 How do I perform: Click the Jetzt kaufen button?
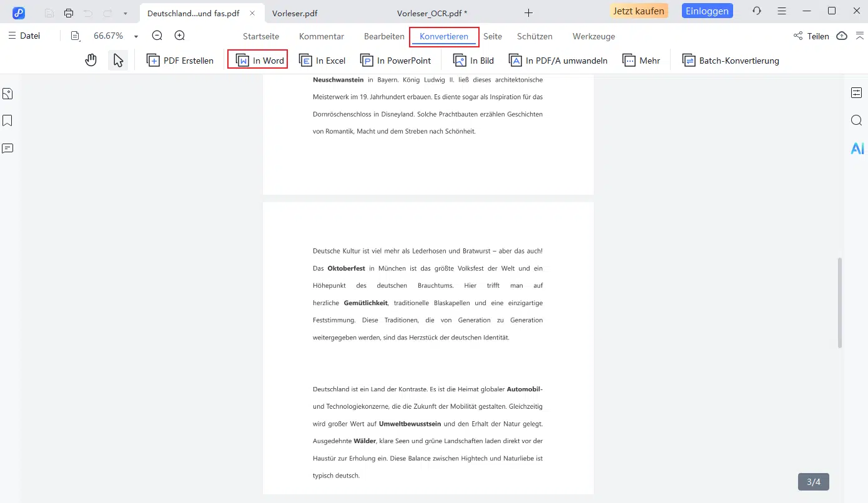click(638, 11)
